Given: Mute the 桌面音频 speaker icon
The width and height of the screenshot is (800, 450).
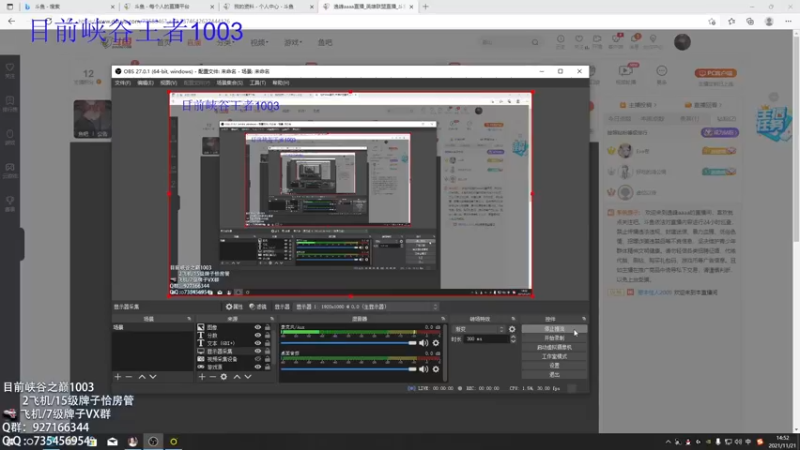Looking at the screenshot, I should 423,369.
